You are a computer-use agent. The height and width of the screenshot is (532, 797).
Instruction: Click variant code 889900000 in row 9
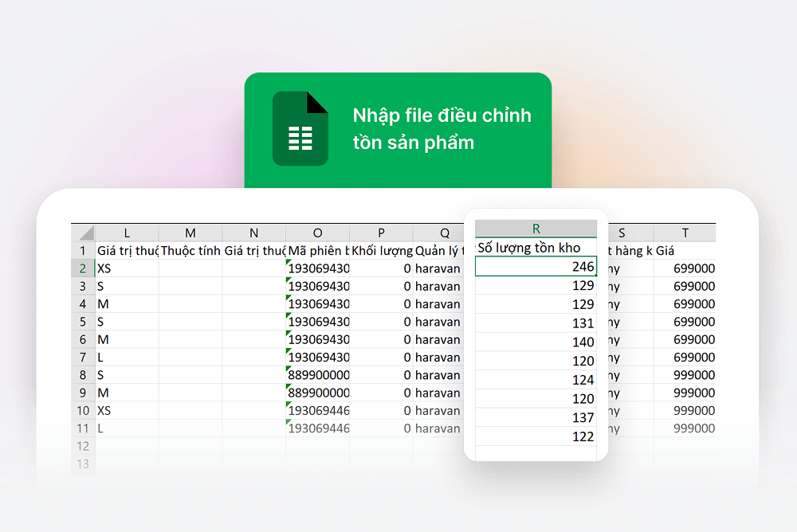[x=317, y=393]
